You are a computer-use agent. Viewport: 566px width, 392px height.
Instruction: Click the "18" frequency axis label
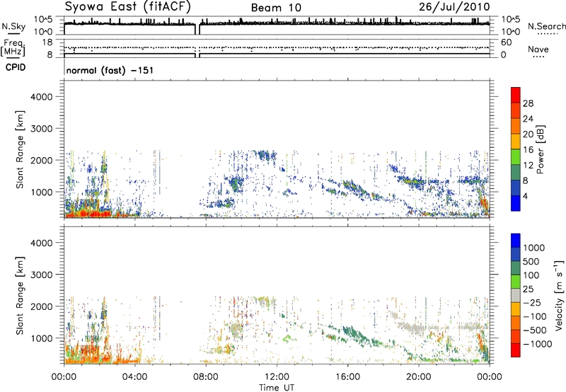[x=47, y=42]
